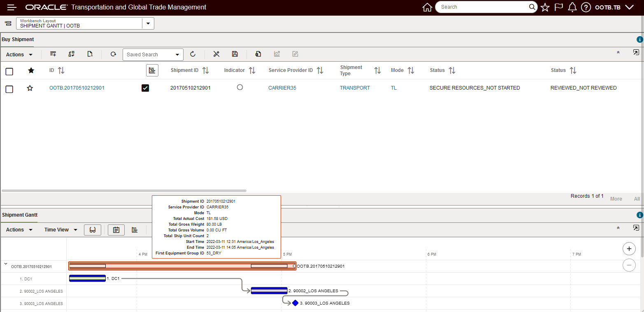Tick the select-all checkbox in table header
The width and height of the screenshot is (644, 312).
[9, 72]
